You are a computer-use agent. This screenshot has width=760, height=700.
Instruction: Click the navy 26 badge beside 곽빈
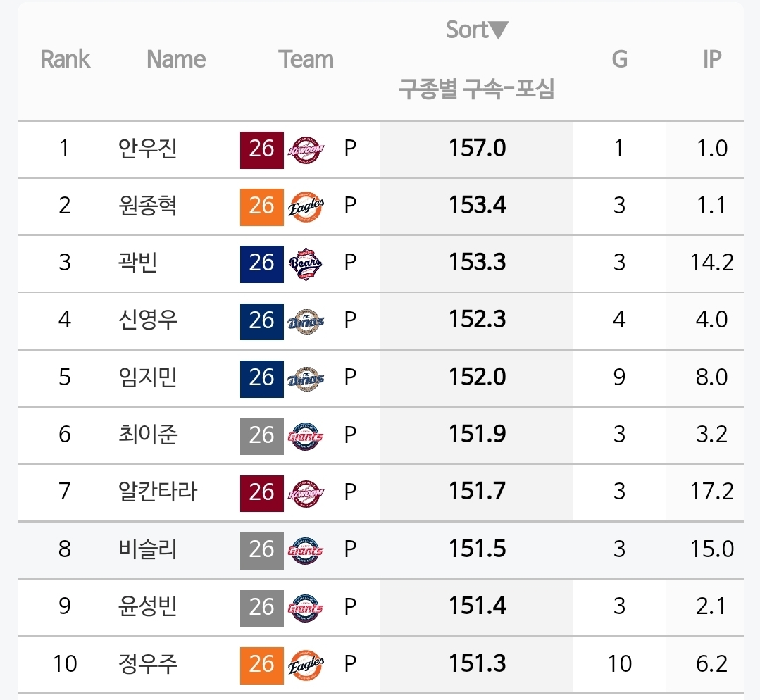click(261, 263)
